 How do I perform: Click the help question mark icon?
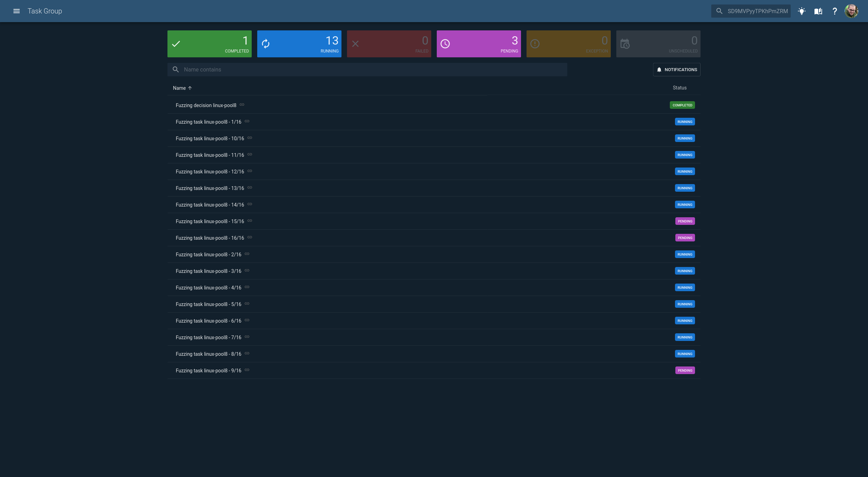[835, 11]
